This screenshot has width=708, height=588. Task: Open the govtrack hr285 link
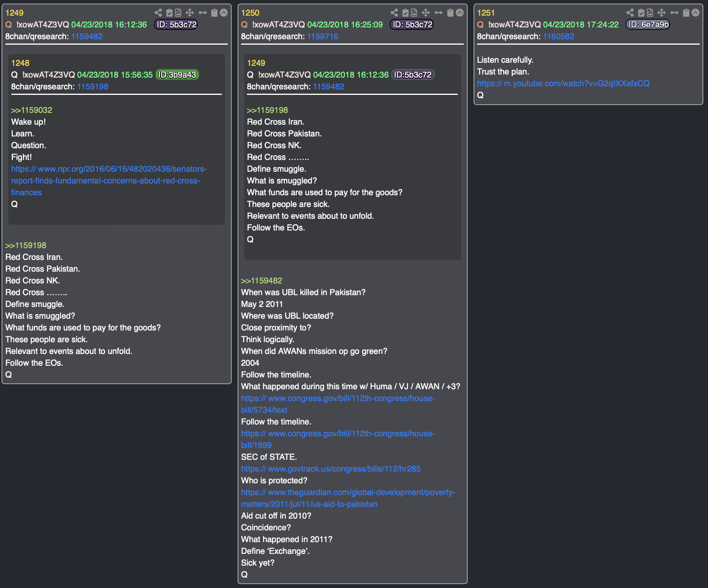coord(330,469)
